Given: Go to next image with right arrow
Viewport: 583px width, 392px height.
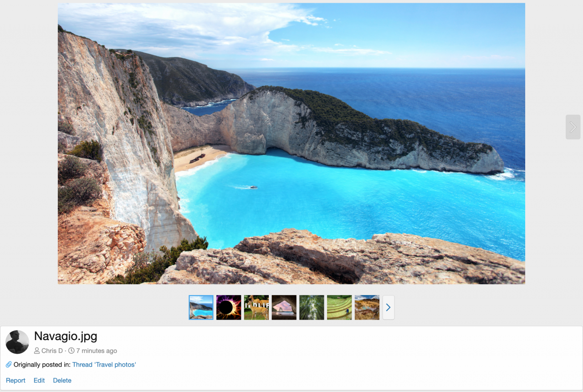Looking at the screenshot, I should (x=573, y=127).
